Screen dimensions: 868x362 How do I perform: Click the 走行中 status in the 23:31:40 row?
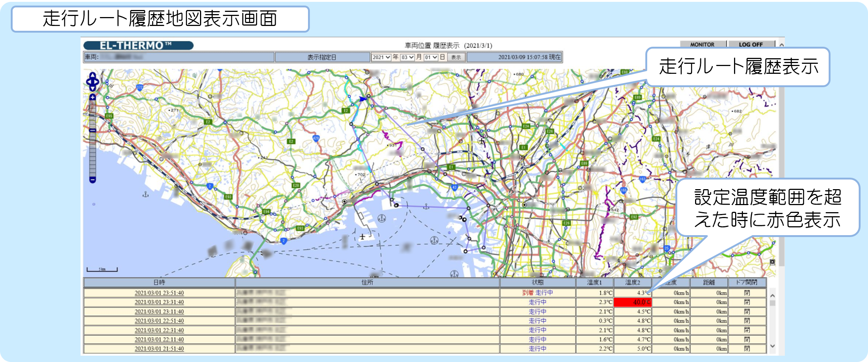point(538,302)
